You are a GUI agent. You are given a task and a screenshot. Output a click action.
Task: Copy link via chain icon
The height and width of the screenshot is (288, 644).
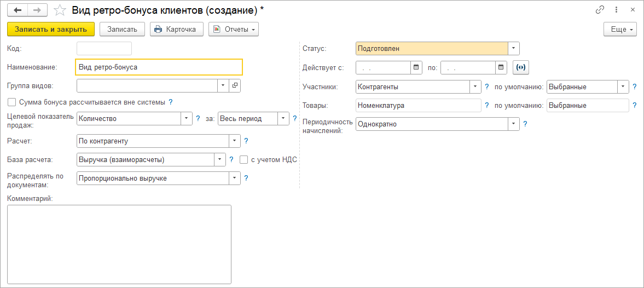pyautogui.click(x=600, y=10)
